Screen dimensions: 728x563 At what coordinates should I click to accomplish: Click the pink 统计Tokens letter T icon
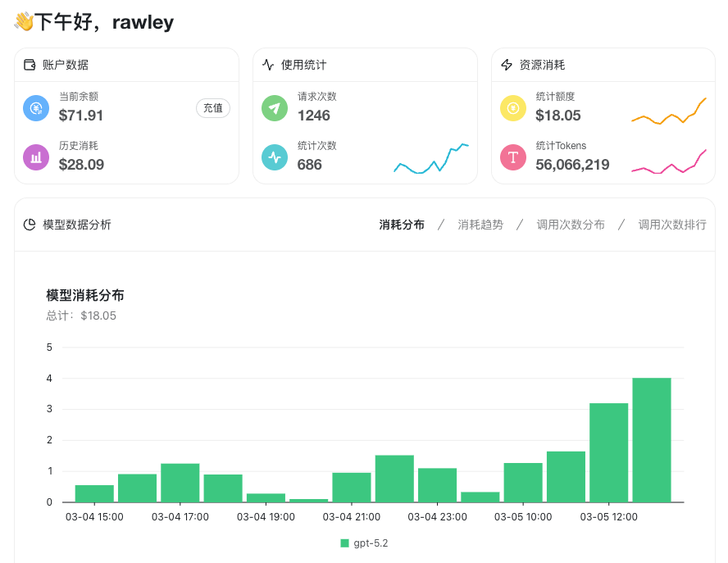[x=513, y=156]
